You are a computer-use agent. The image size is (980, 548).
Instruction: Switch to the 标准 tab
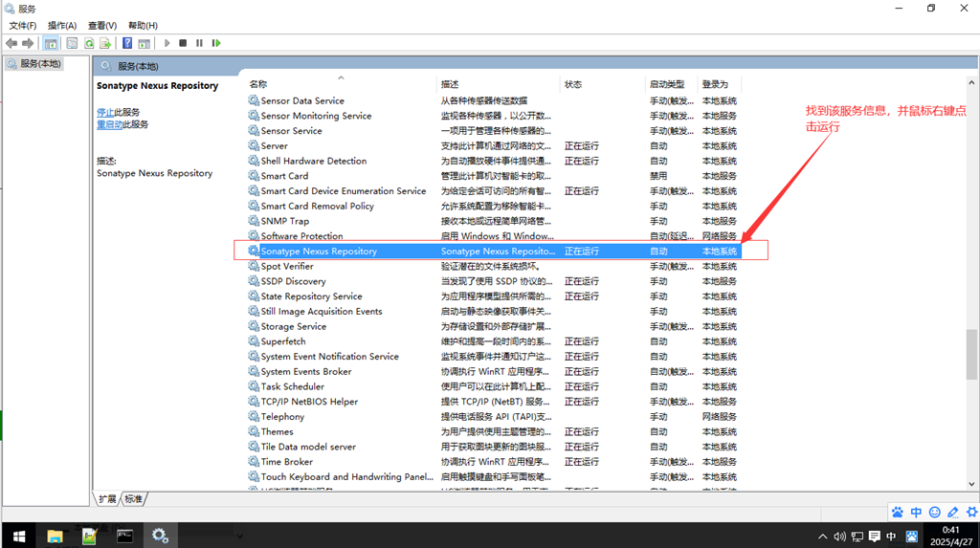pos(134,498)
